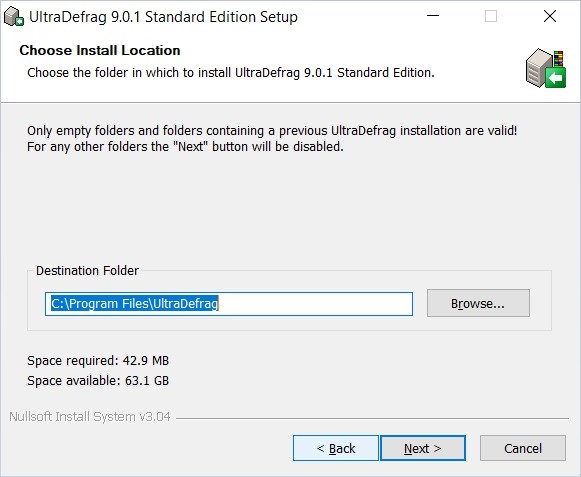Click the 'Only empty folders' notice line
The image size is (581, 477).
[x=272, y=130]
